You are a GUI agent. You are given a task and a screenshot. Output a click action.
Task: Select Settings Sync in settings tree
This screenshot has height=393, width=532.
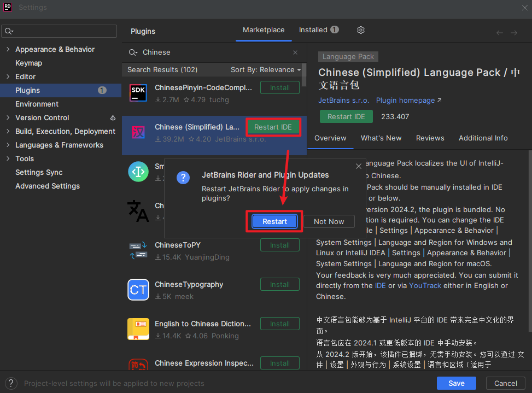coord(39,172)
